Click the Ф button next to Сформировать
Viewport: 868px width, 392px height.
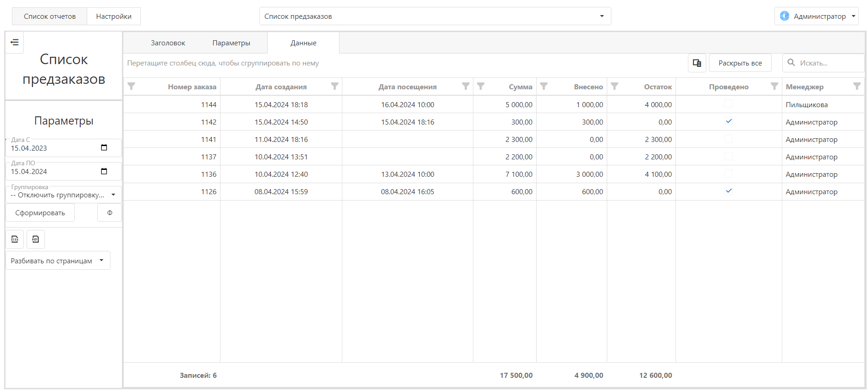click(110, 212)
